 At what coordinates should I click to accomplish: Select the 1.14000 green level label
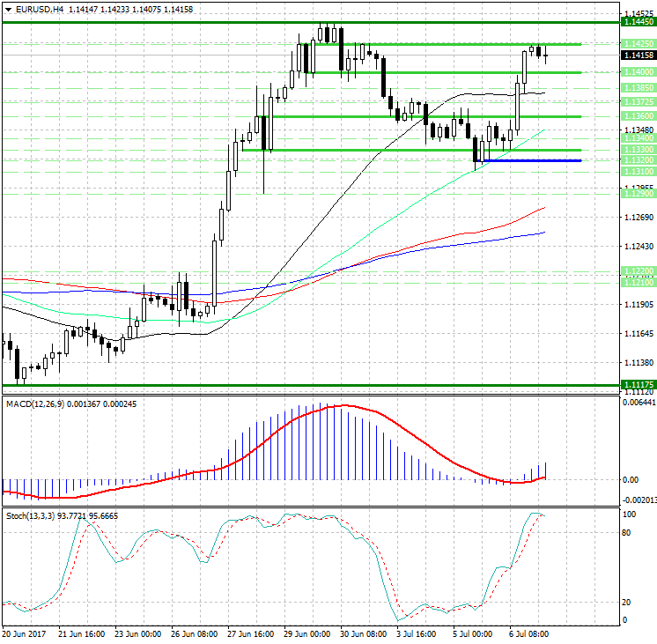click(637, 72)
